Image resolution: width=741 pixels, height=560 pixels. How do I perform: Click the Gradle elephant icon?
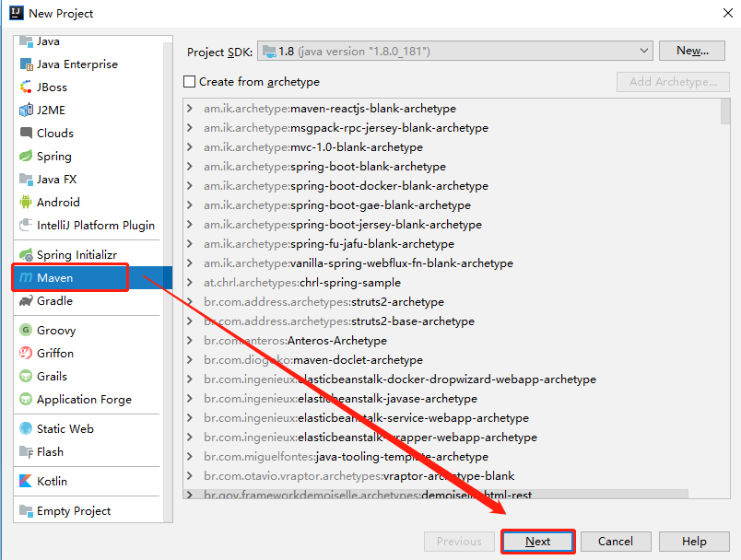[26, 301]
